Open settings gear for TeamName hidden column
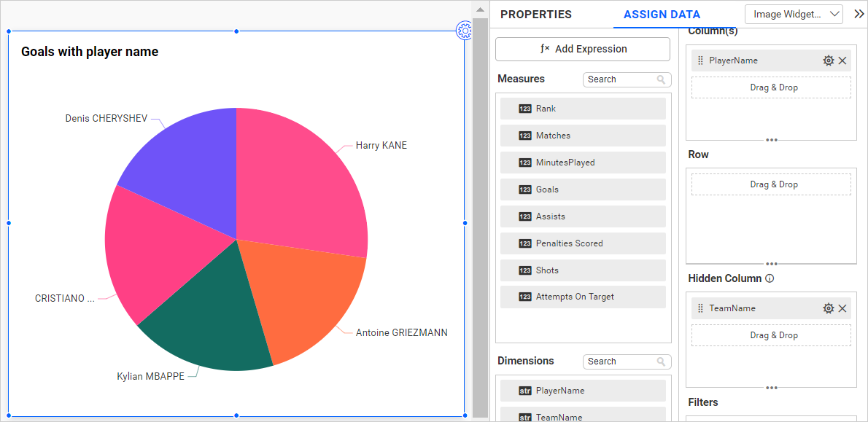This screenshot has width=868, height=422. (828, 308)
